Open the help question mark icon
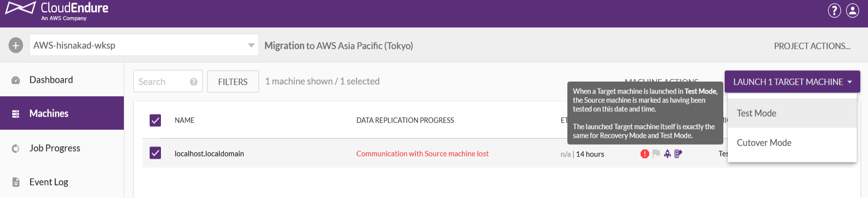 pyautogui.click(x=834, y=10)
